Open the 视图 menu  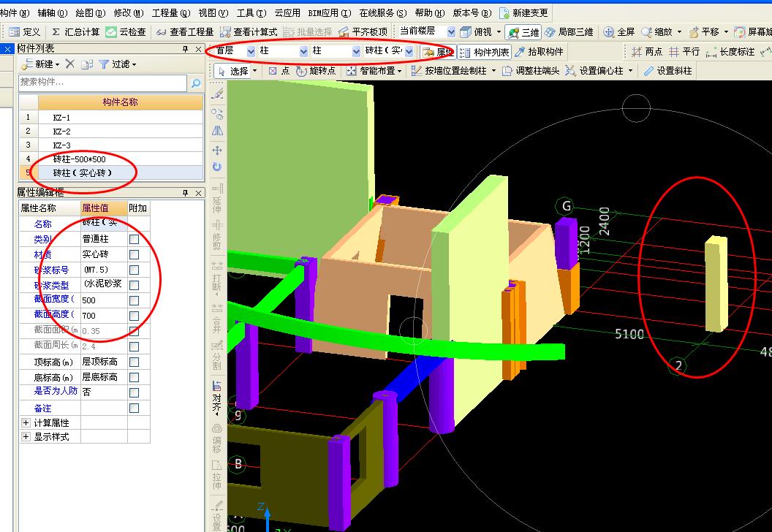coord(213,13)
